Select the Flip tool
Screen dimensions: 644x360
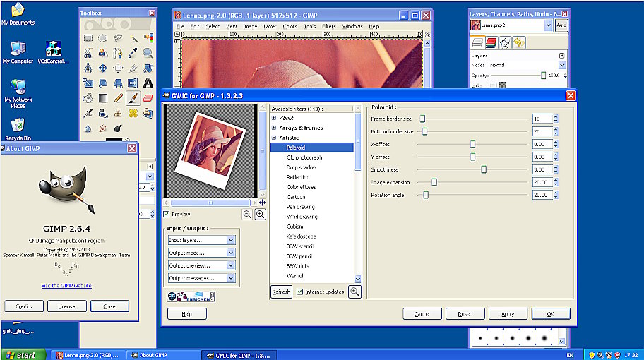pyautogui.click(x=133, y=83)
